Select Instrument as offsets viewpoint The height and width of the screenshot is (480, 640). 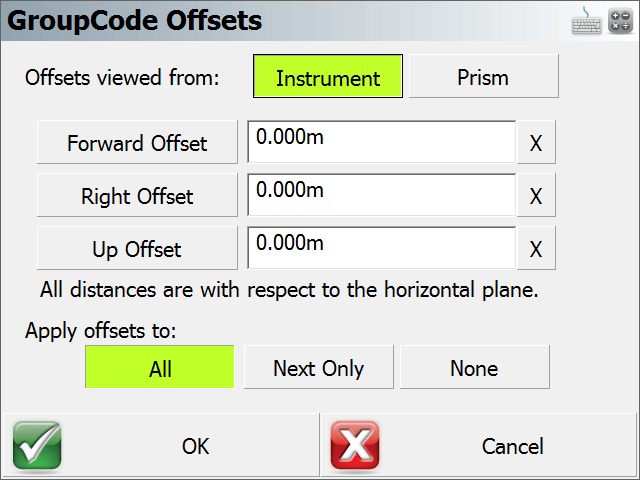point(328,76)
